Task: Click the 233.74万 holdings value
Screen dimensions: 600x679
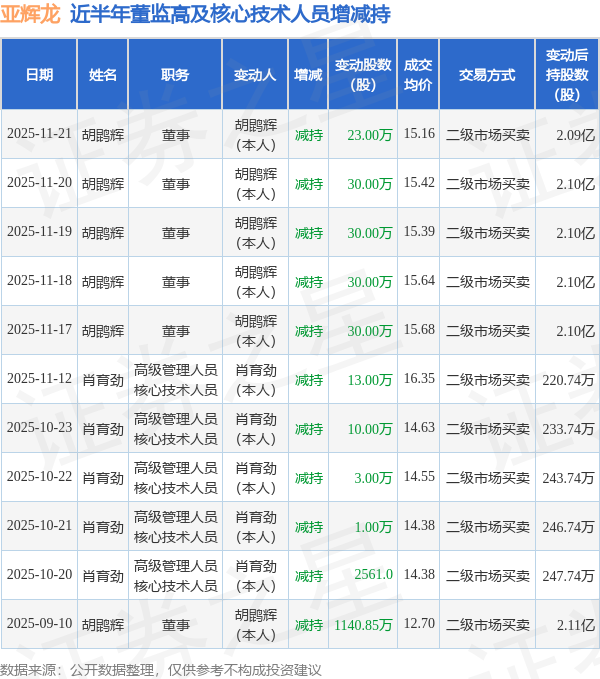Action: pos(568,429)
